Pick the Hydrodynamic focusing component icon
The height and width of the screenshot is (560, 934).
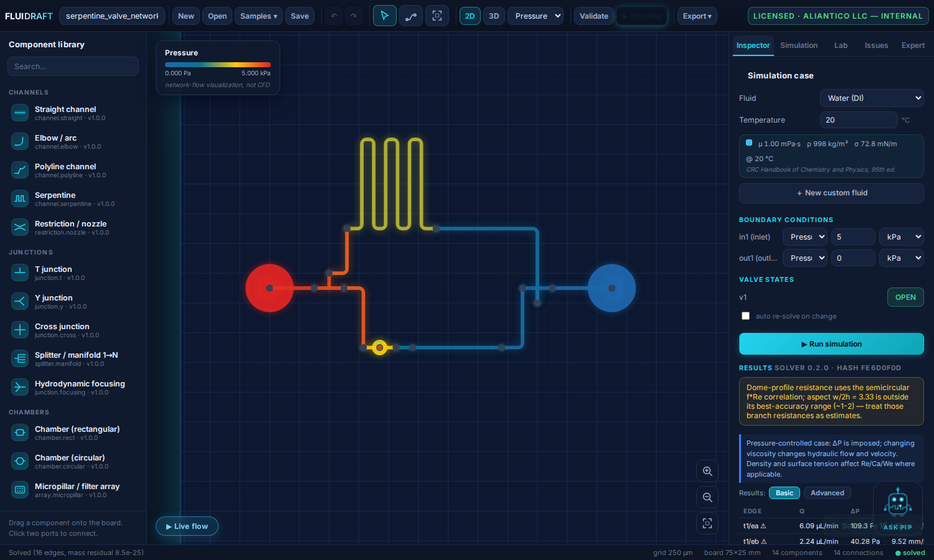[20, 387]
